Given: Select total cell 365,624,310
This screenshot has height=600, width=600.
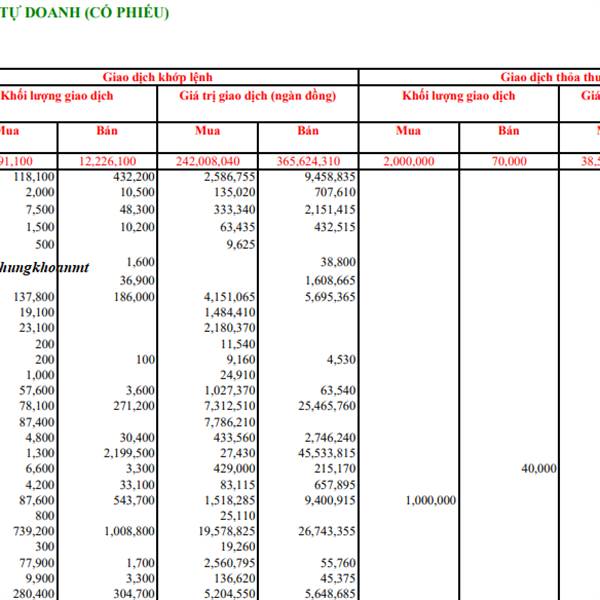Looking at the screenshot, I should click(308, 161).
